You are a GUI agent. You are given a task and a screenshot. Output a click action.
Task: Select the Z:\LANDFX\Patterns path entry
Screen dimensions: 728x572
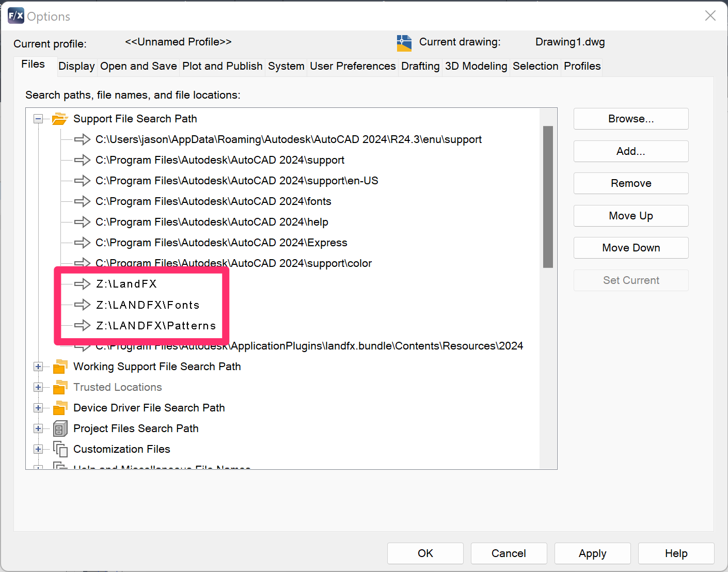click(x=156, y=325)
